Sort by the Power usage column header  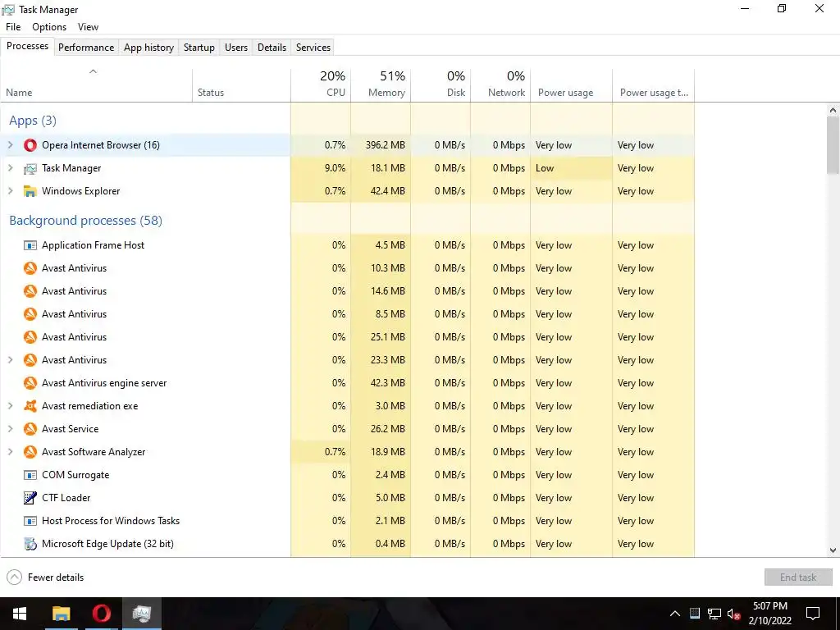point(572,84)
